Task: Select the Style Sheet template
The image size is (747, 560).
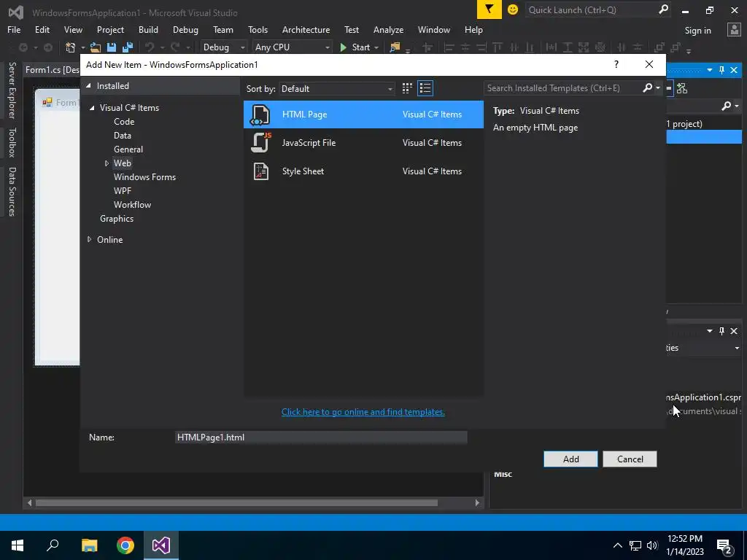Action: pos(363,171)
